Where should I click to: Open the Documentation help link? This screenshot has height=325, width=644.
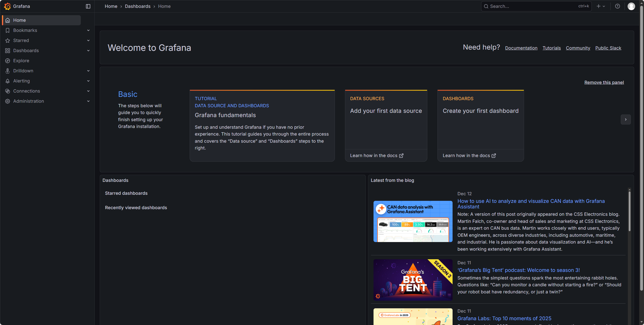click(x=521, y=48)
